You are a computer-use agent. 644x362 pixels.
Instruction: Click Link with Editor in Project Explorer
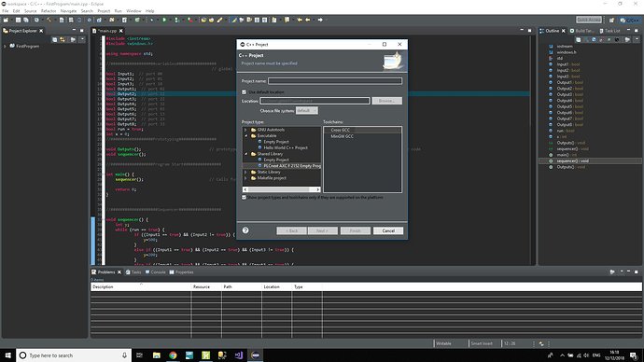(63, 39)
